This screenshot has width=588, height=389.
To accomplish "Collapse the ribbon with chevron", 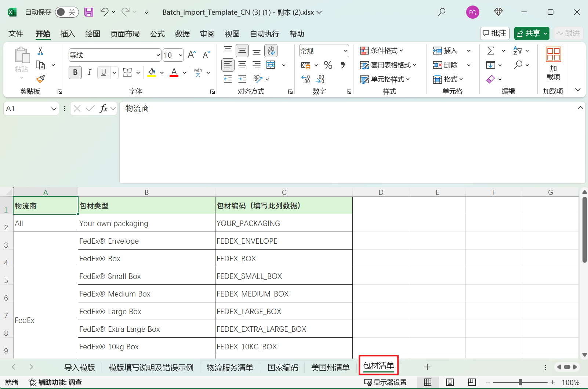I will click(x=578, y=90).
